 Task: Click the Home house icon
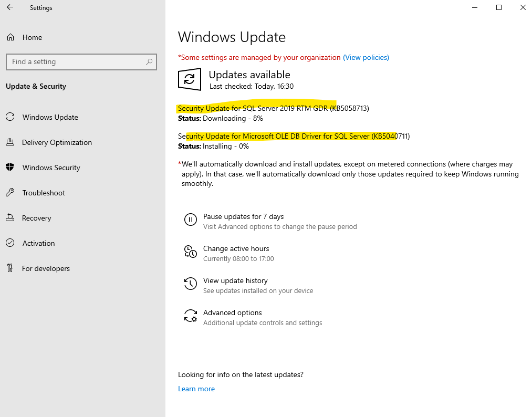pyautogui.click(x=11, y=37)
